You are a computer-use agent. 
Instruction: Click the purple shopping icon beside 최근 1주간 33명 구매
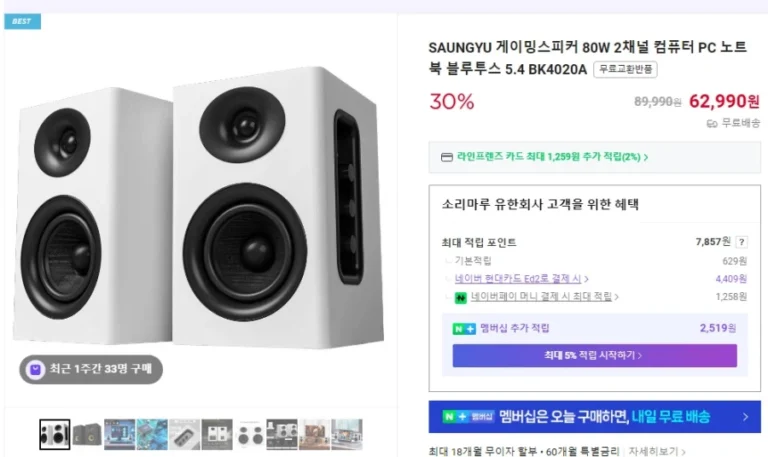(x=36, y=369)
